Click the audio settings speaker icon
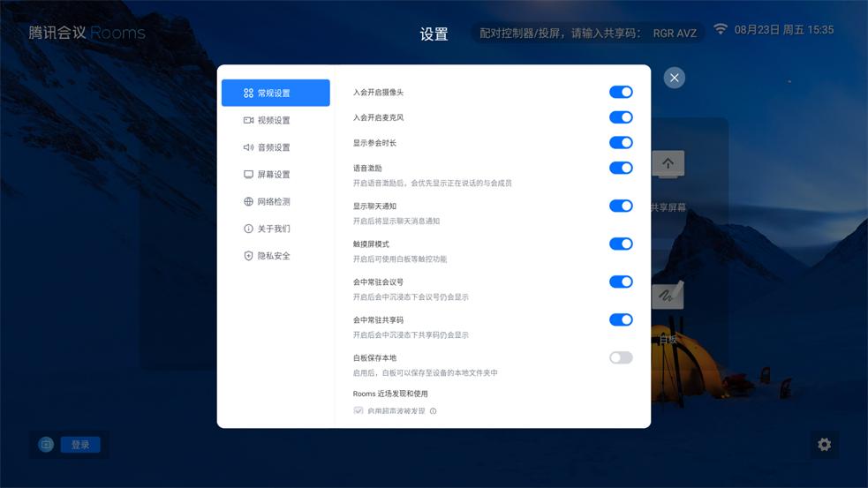This screenshot has width=868, height=488. [248, 147]
